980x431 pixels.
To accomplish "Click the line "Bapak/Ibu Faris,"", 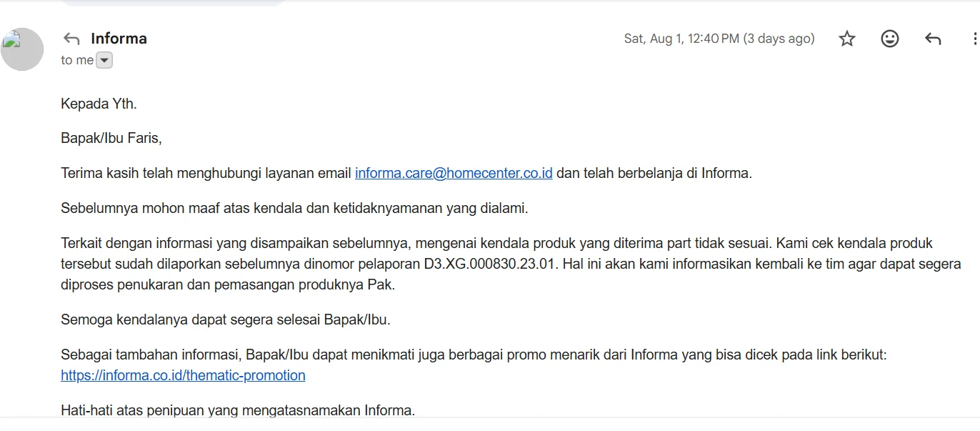I will pos(111,138).
